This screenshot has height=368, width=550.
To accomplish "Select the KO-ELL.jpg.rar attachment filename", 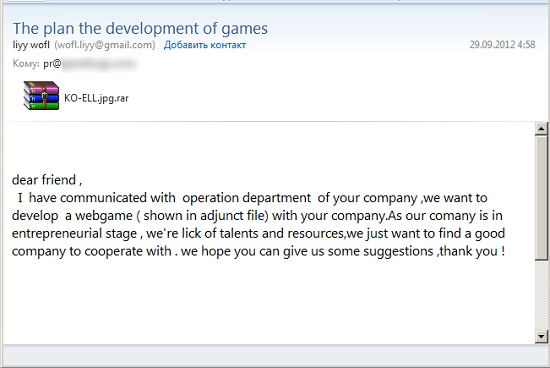I will coord(96,98).
